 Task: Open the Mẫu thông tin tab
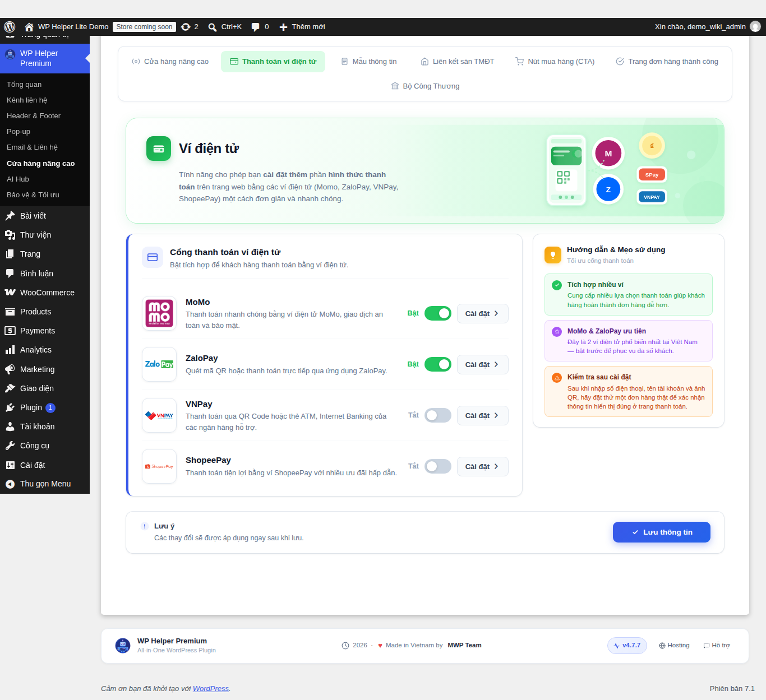369,62
